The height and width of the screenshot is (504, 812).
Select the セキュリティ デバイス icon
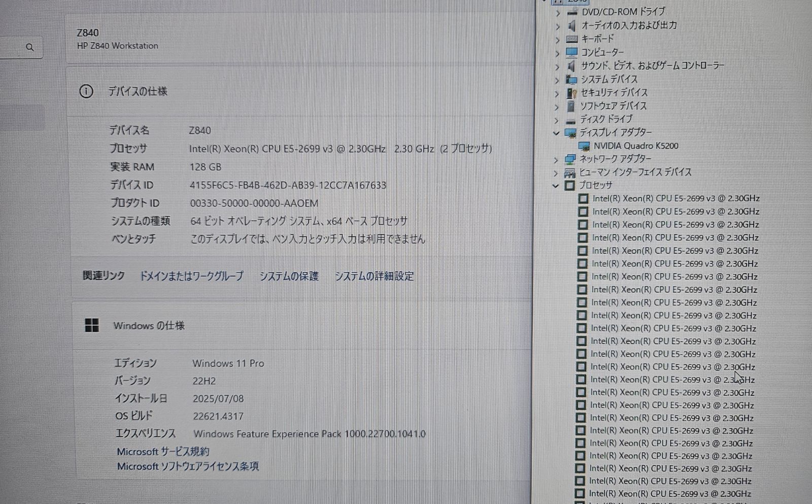pos(571,93)
